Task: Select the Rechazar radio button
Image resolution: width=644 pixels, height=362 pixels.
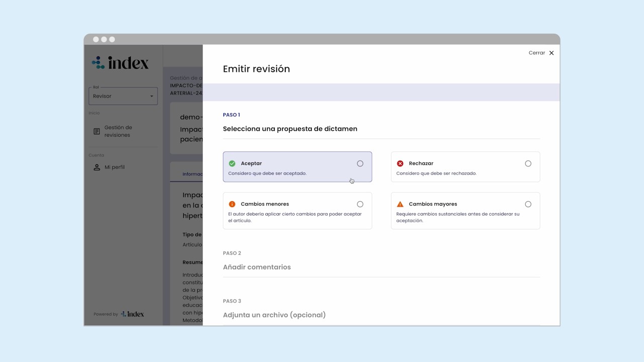Action: 528,163
